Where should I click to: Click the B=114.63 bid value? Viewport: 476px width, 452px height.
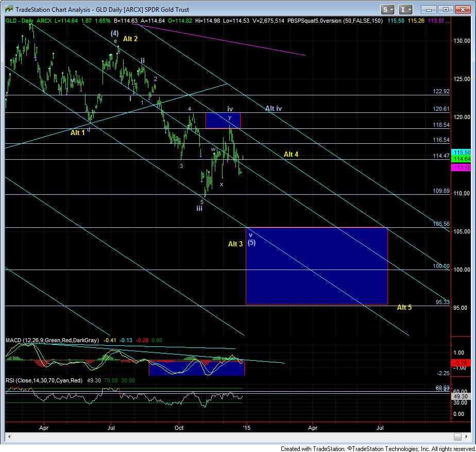(125, 21)
